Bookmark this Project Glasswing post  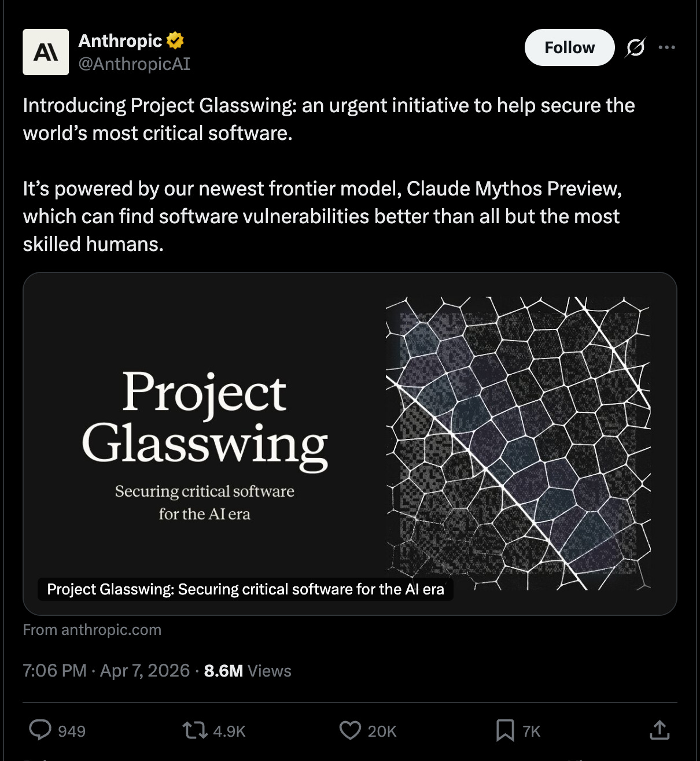click(506, 730)
